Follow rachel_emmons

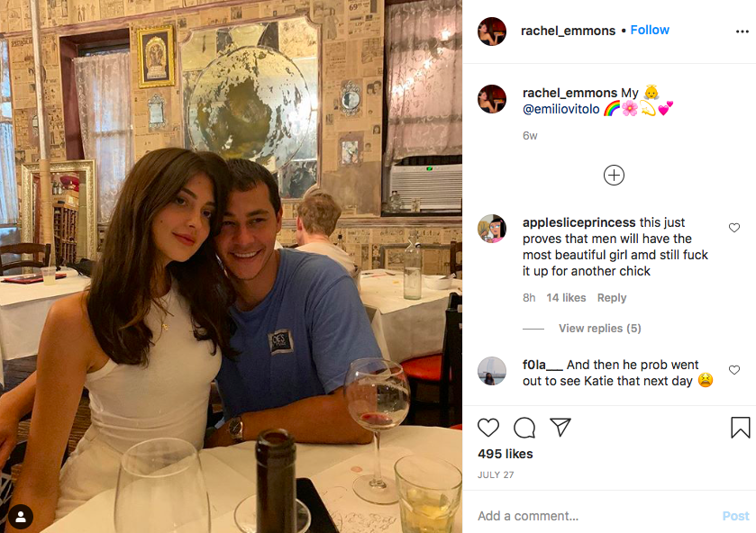(650, 30)
